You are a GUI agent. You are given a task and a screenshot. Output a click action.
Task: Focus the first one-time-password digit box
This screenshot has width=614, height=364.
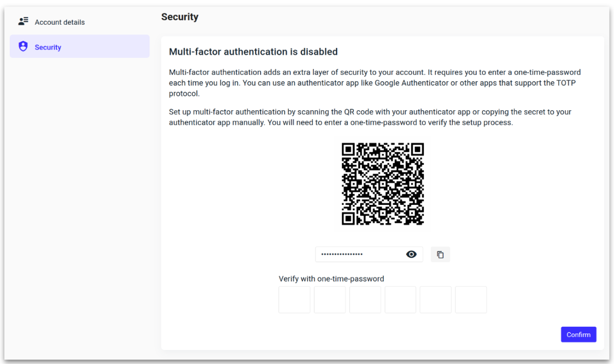294,299
